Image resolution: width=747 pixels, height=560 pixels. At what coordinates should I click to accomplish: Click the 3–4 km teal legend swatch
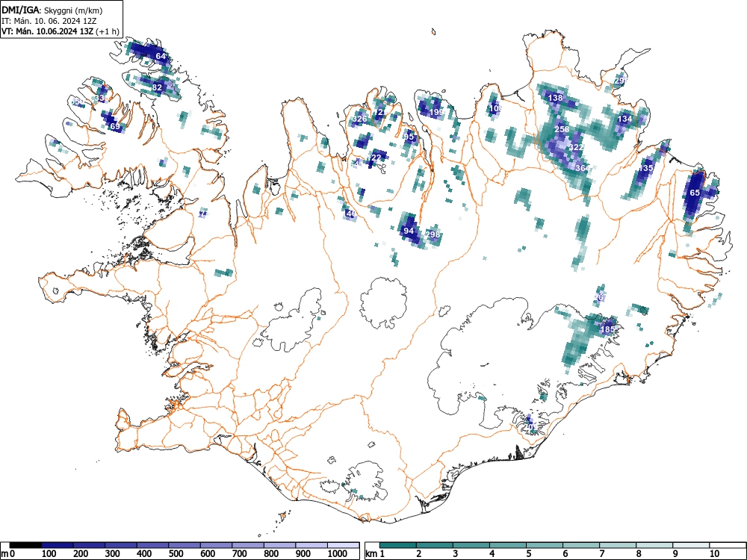(471, 545)
